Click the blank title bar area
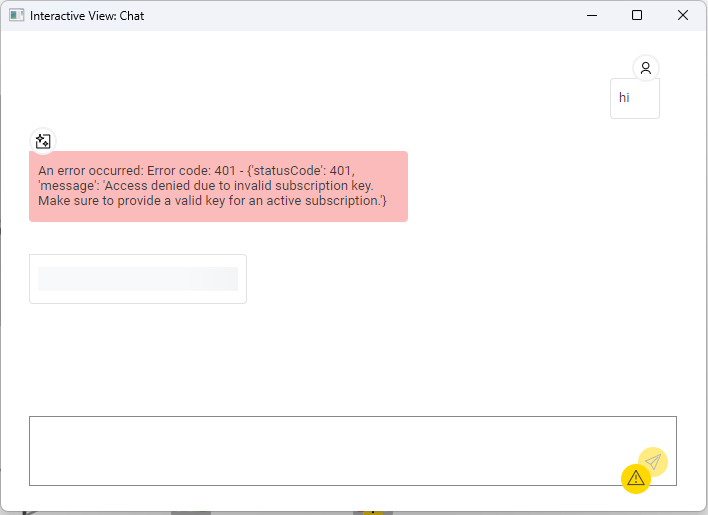Image resolution: width=708 pixels, height=515 pixels. point(350,16)
